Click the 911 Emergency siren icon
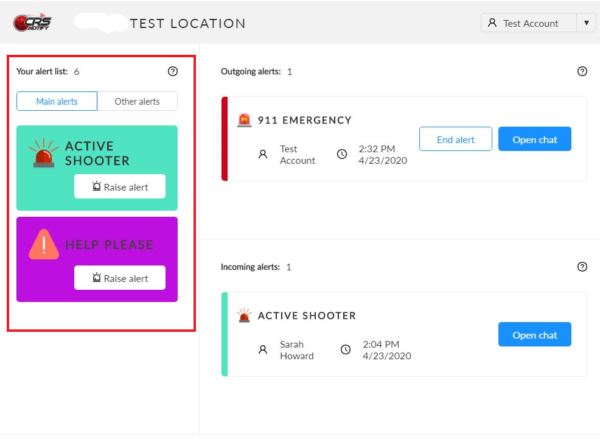Image resolution: width=600 pixels, height=439 pixels. (x=244, y=120)
